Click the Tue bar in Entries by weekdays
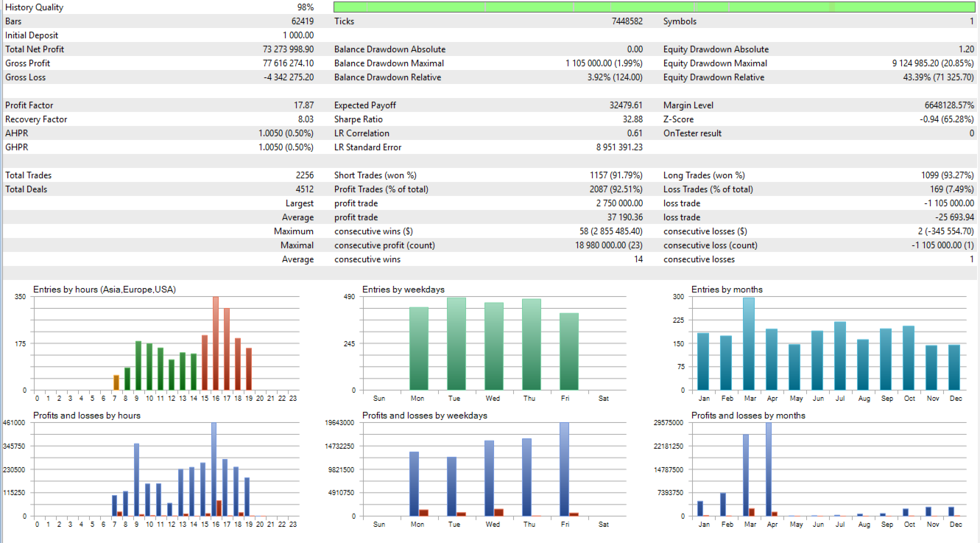980x543 pixels. [x=456, y=344]
